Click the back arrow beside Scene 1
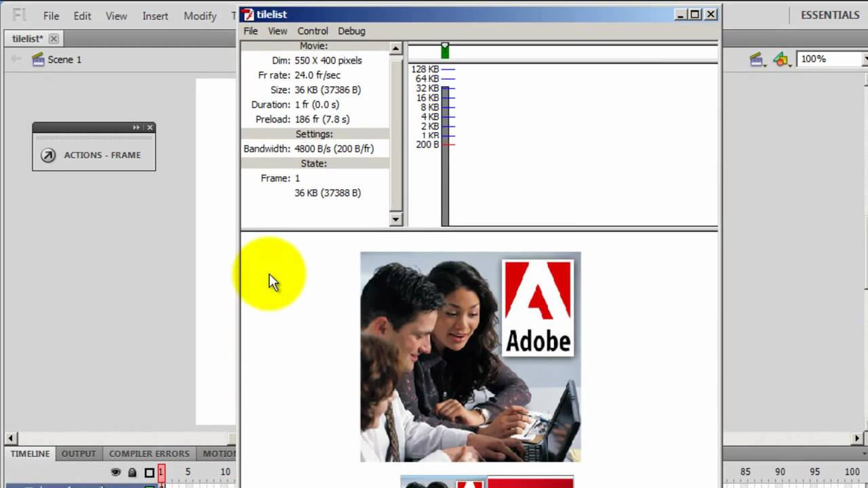Viewport: 868px width, 488px height. (x=16, y=60)
